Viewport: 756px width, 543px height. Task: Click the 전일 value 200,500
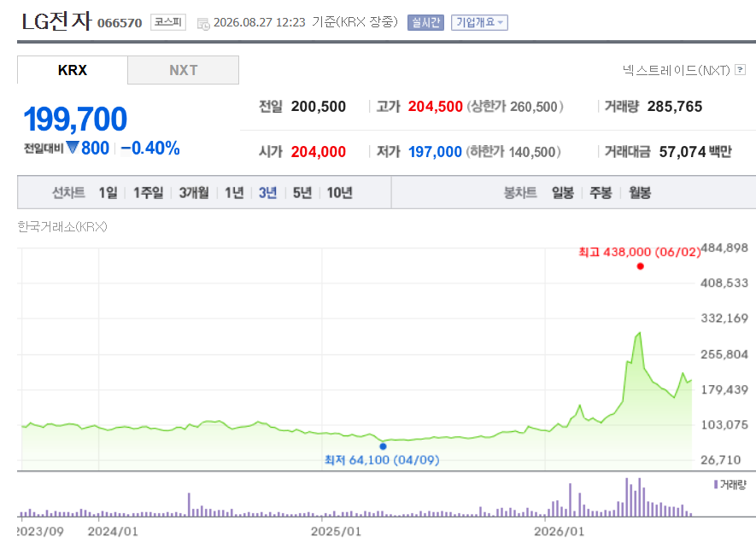tap(319, 107)
